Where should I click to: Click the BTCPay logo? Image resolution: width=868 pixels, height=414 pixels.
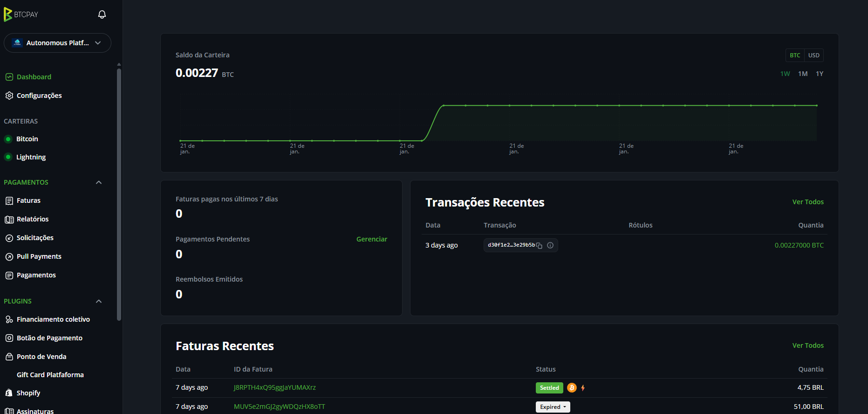click(x=21, y=14)
